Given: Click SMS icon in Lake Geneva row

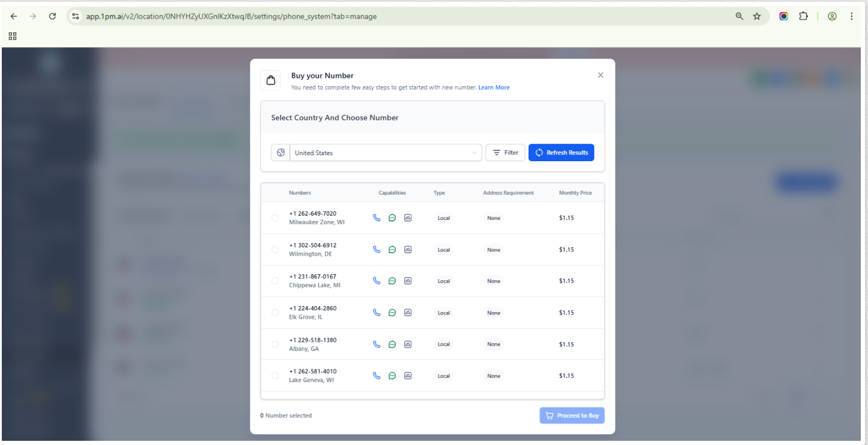Looking at the screenshot, I should coord(392,376).
